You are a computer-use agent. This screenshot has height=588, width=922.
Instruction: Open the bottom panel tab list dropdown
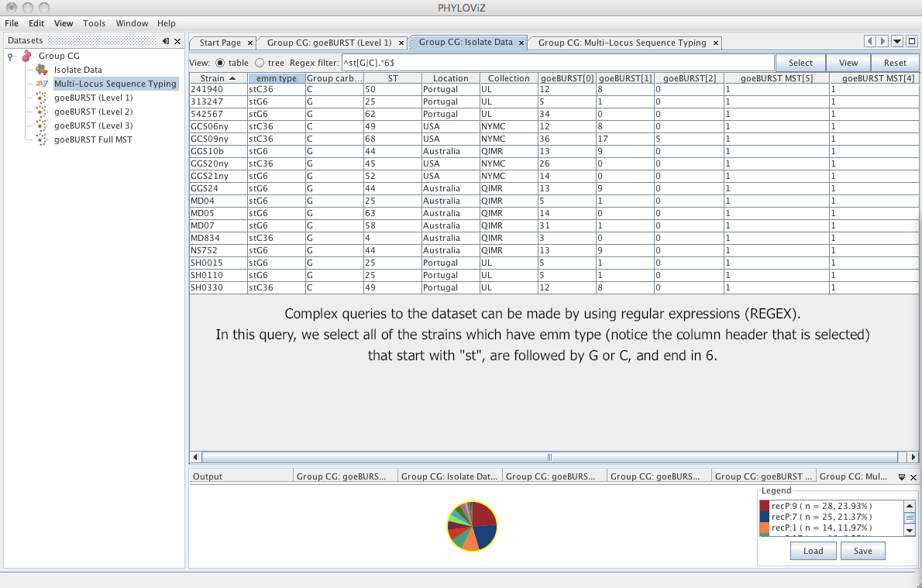pyautogui.click(x=902, y=477)
